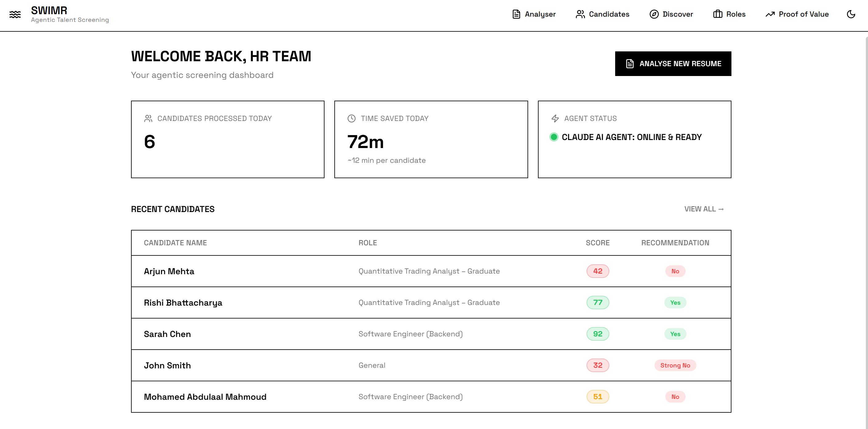The image size is (868, 429).
Task: Toggle dark mode moon icon
Action: [x=851, y=14]
